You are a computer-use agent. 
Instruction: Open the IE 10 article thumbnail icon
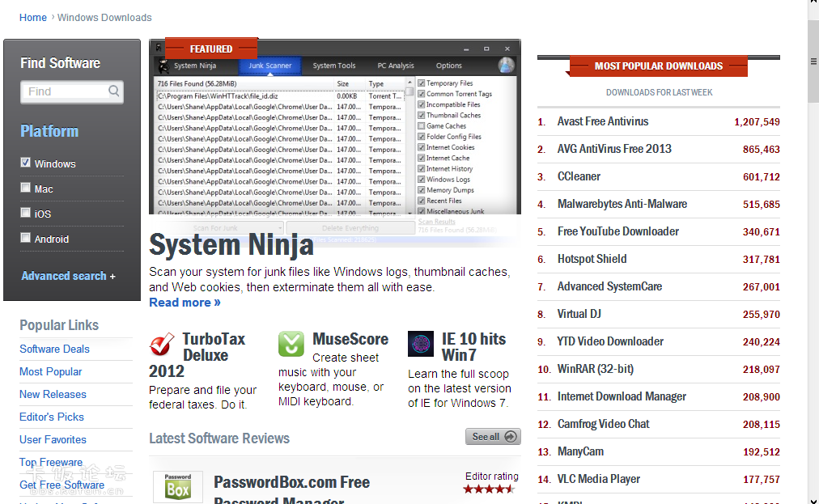click(421, 344)
